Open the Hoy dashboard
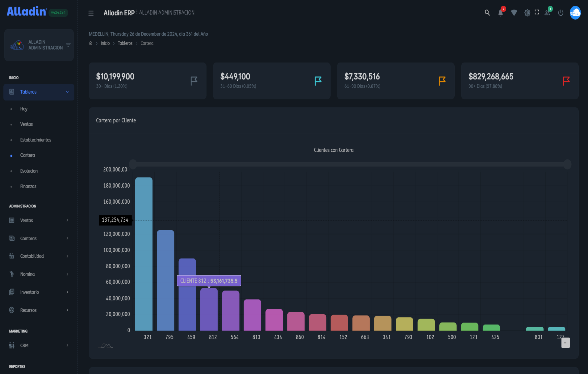 click(x=24, y=109)
